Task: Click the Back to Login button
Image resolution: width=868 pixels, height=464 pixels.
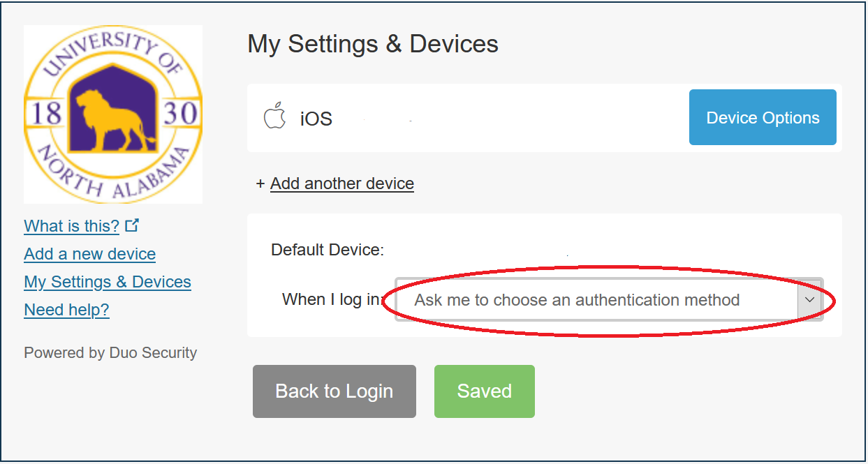Action: coord(334,391)
